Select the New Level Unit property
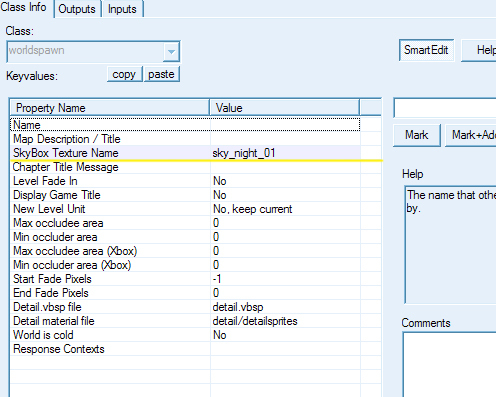This screenshot has height=397, width=496. pos(185,209)
